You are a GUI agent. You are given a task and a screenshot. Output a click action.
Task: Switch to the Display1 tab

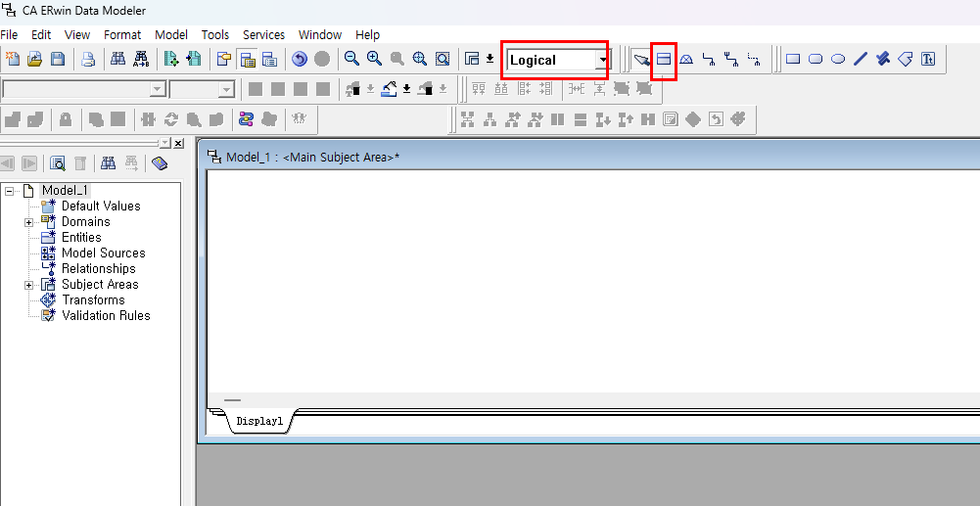click(x=259, y=421)
